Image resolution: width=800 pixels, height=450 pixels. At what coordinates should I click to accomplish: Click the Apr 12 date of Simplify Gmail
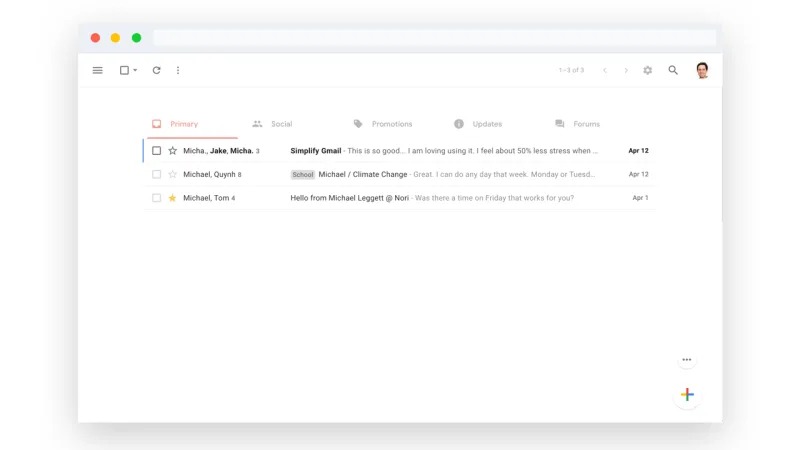coord(638,151)
